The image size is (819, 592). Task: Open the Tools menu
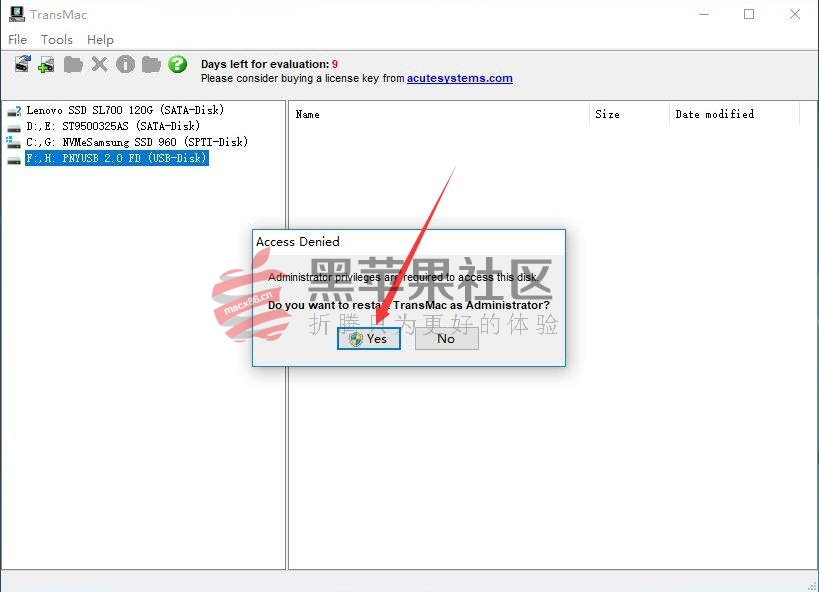pyautogui.click(x=56, y=40)
